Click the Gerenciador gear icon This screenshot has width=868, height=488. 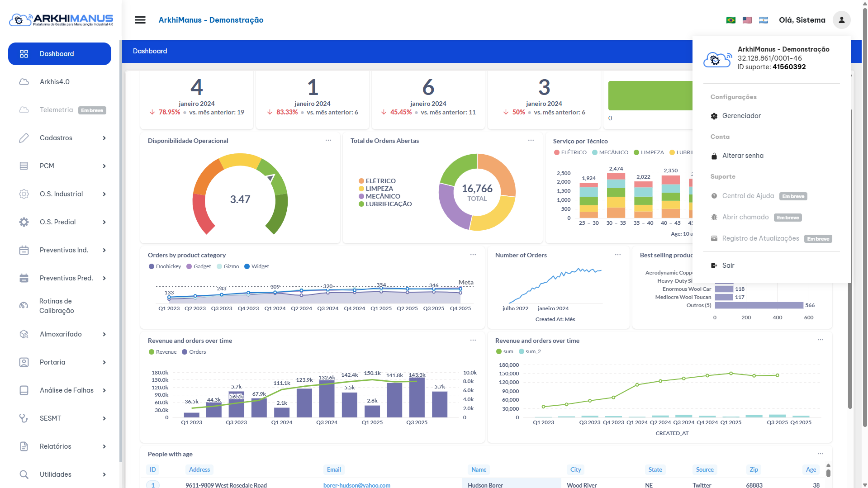coord(714,116)
